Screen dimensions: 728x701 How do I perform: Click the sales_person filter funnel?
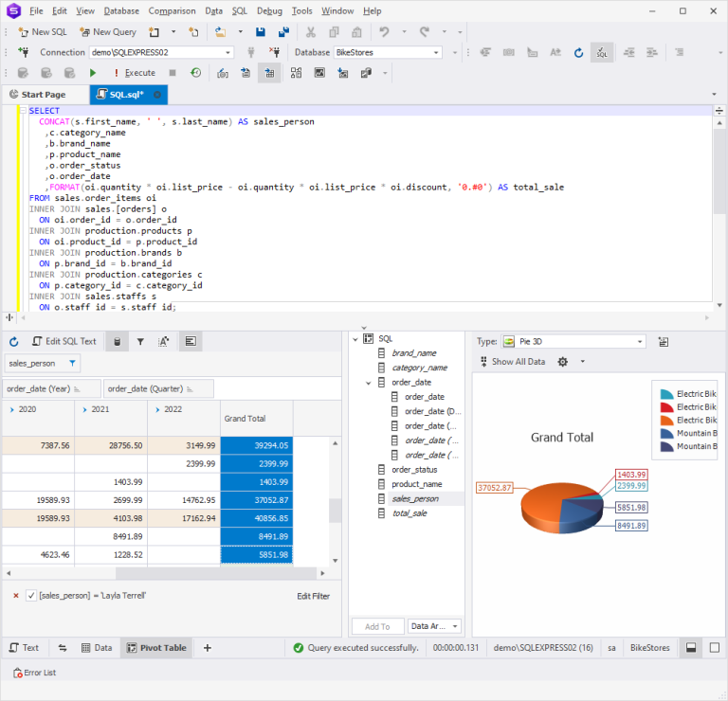pyautogui.click(x=72, y=363)
